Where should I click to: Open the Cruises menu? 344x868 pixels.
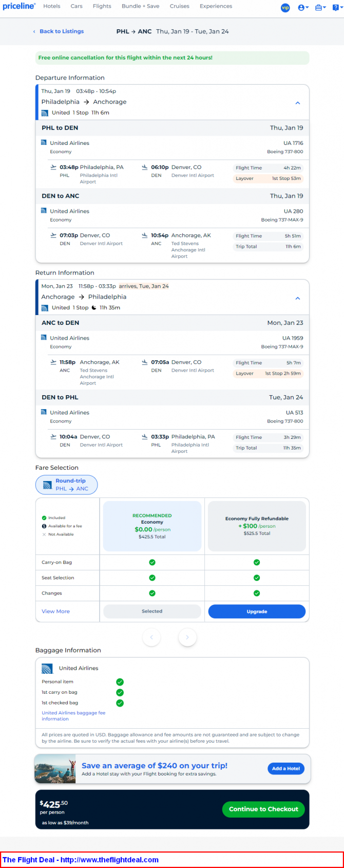click(180, 6)
